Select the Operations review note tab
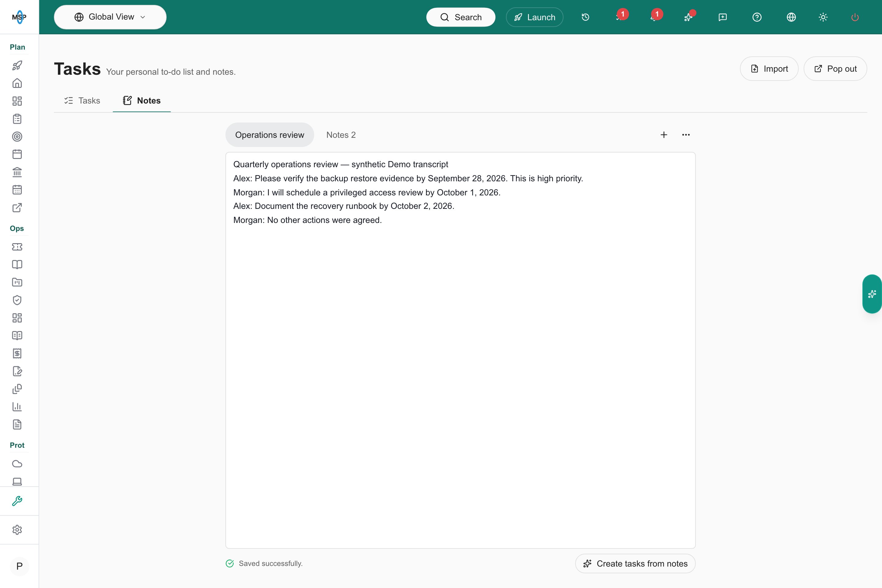Image resolution: width=882 pixels, height=588 pixels. [x=269, y=135]
